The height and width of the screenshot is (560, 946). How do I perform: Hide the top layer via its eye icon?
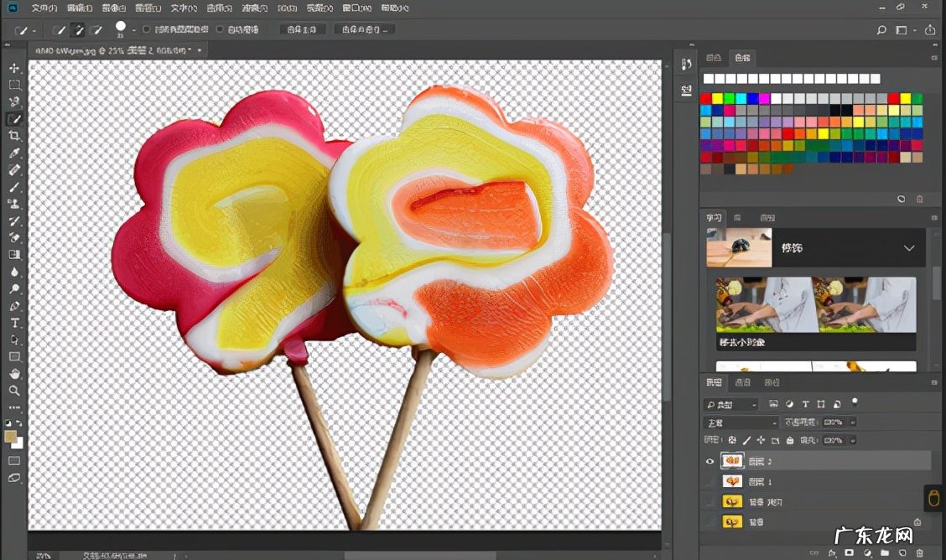[x=709, y=461]
